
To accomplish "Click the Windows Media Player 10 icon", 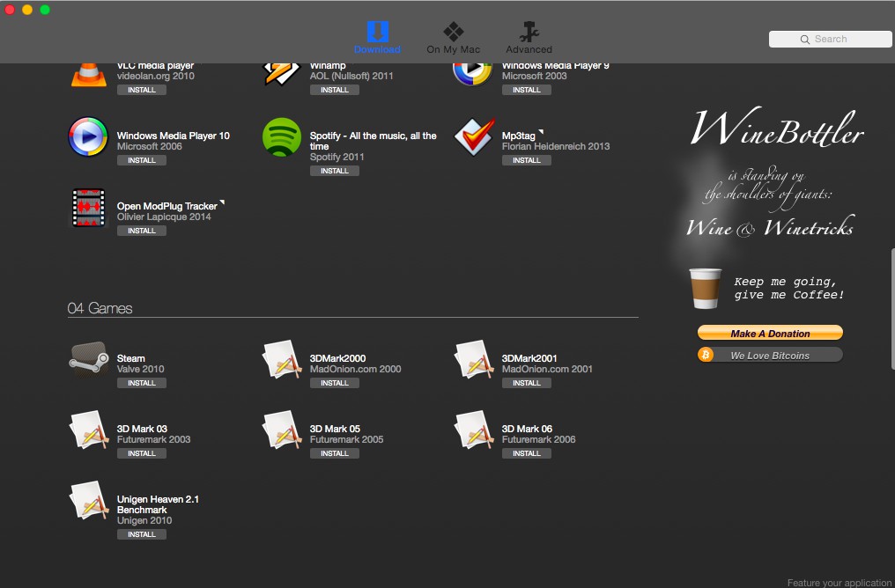I will click(88, 137).
